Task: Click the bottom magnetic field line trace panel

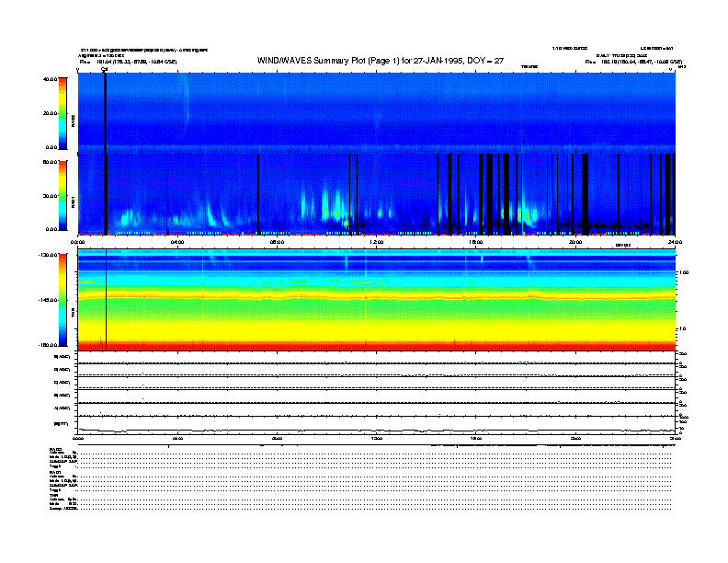Action: click(x=377, y=426)
